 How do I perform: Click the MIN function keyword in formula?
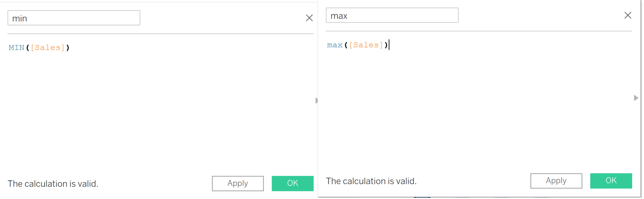coord(17,48)
